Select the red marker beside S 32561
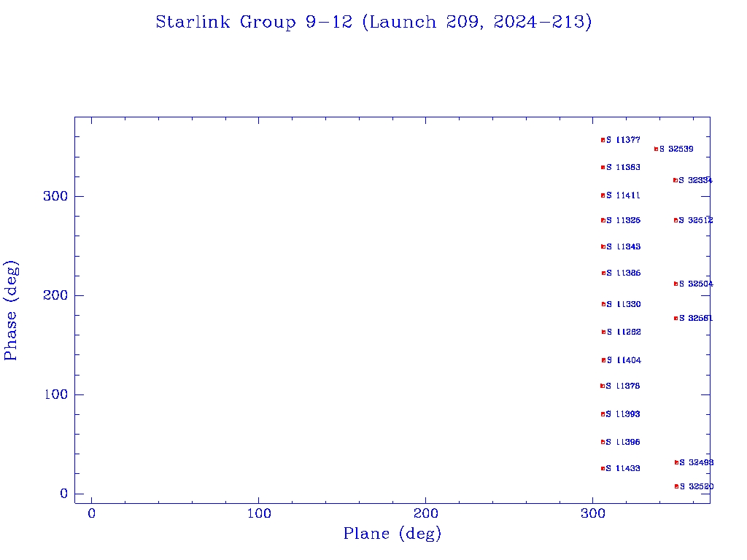747x560 pixels. (x=676, y=318)
